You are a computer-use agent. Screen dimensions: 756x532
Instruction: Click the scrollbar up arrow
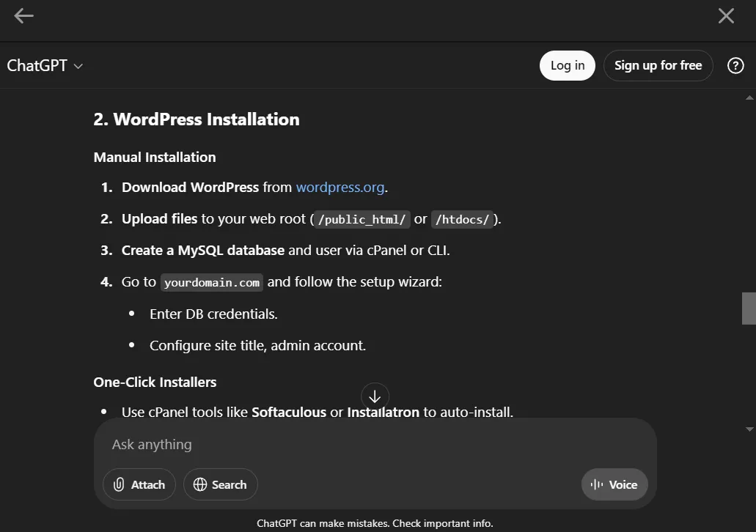749,97
